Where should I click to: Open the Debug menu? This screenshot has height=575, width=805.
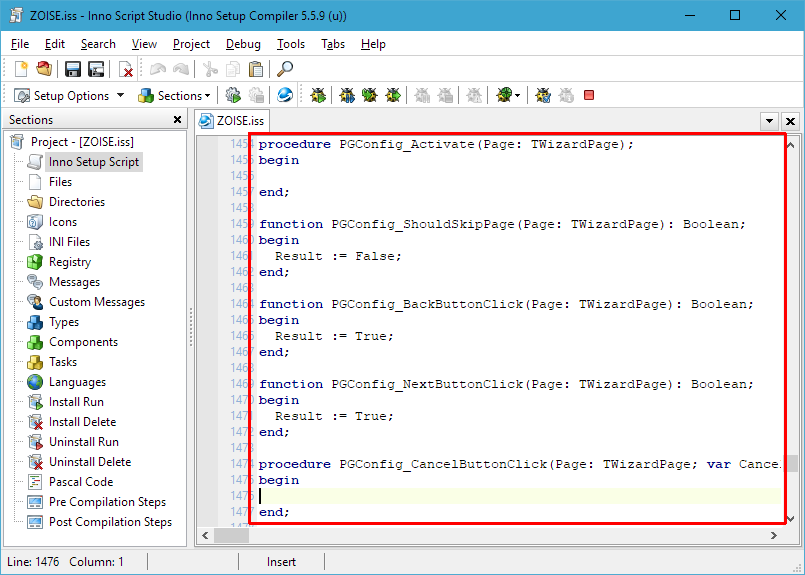[x=243, y=44]
